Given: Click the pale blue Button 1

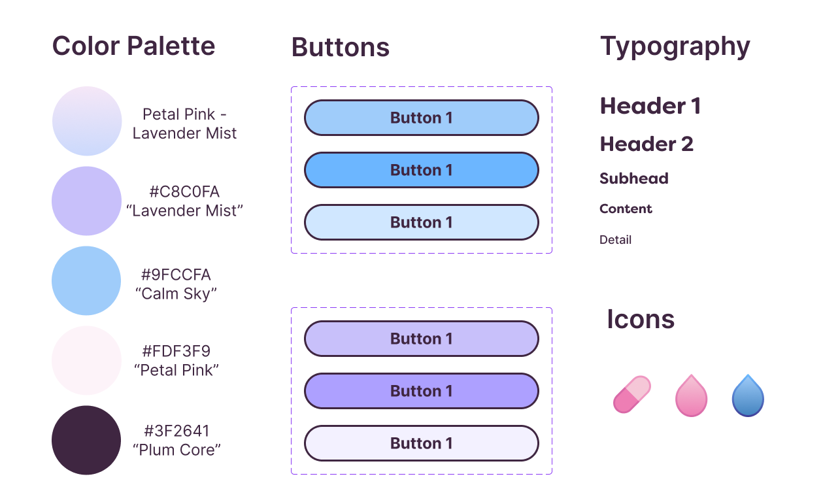Looking at the screenshot, I should click(422, 222).
